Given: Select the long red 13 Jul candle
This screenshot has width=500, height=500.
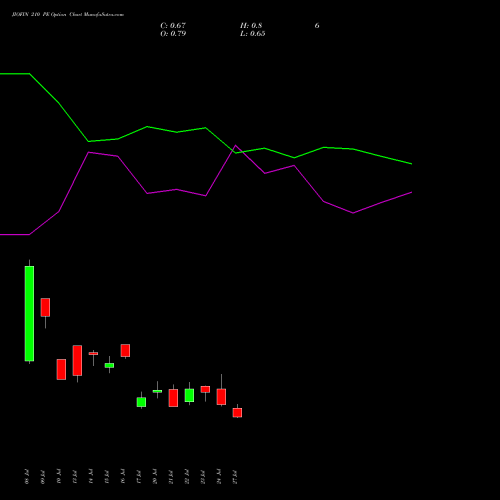Looking at the screenshot, I should point(77,360).
